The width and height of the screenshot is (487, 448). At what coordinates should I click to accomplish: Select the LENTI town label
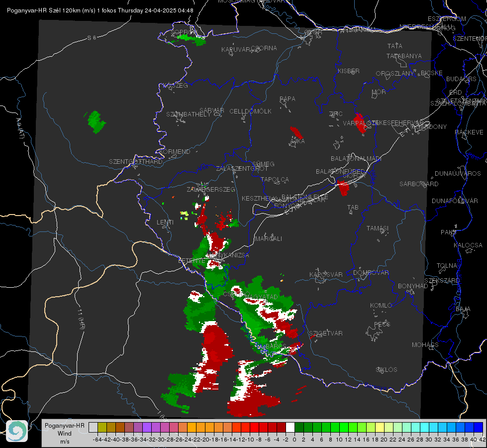pos(165,223)
